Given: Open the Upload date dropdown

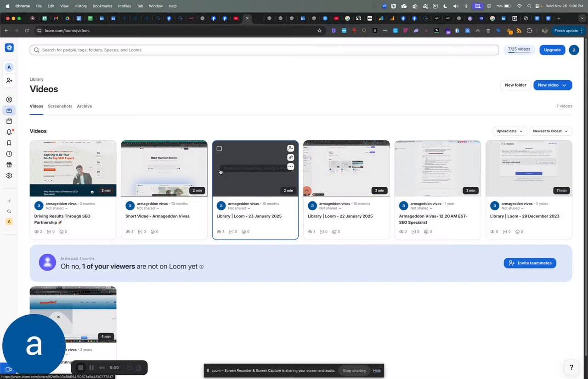Looking at the screenshot, I should click(509, 131).
